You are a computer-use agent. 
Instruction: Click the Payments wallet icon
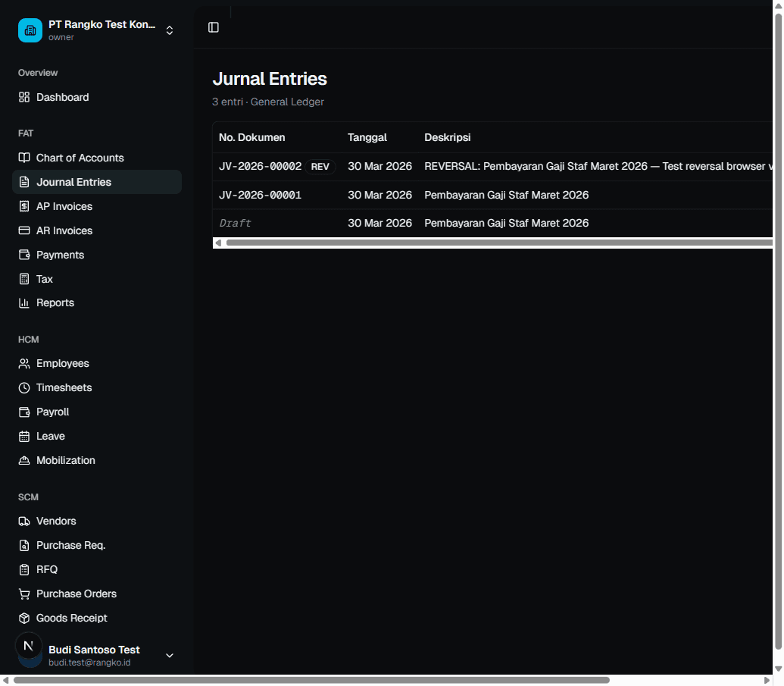point(24,255)
